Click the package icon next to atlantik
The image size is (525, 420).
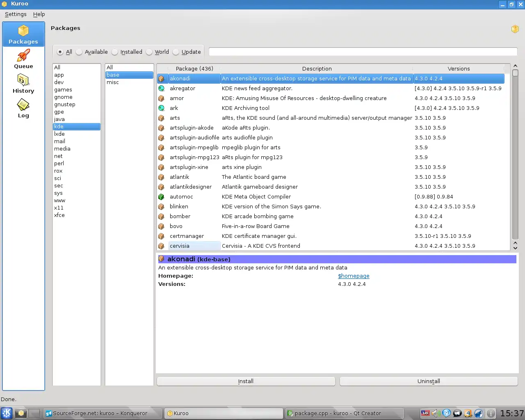tap(161, 177)
